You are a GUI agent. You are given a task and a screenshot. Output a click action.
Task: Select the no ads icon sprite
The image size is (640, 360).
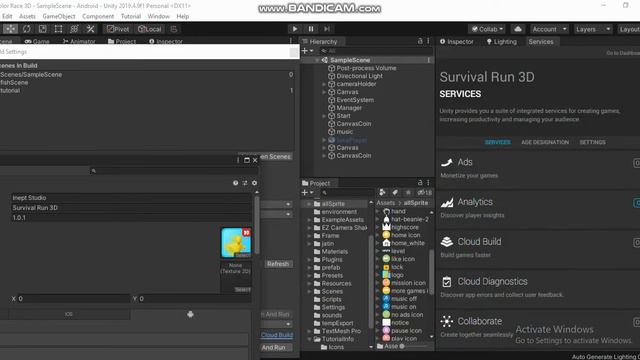click(407, 315)
